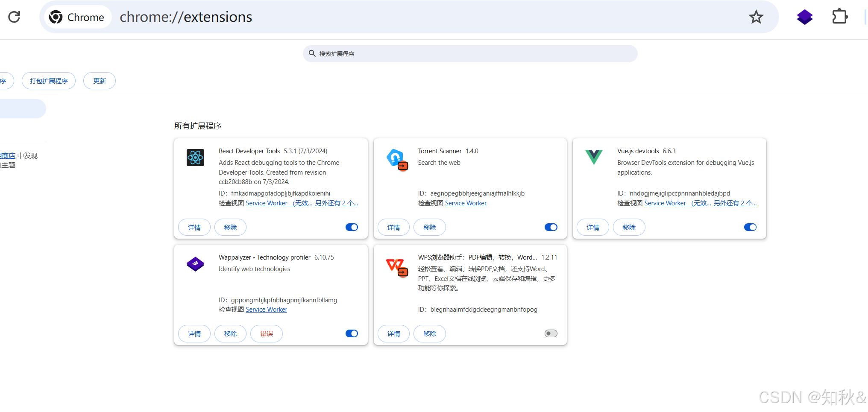
Task: Remove Wappalyzer extension
Action: (x=230, y=333)
